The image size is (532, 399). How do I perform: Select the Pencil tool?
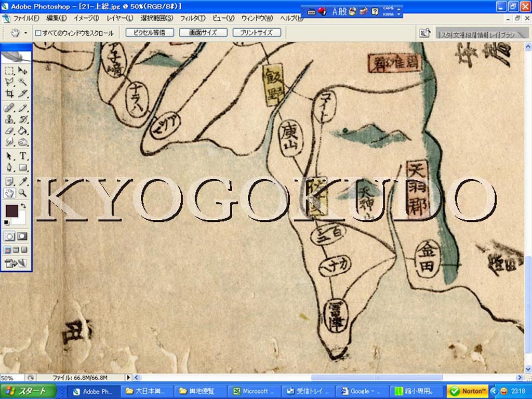22,108
